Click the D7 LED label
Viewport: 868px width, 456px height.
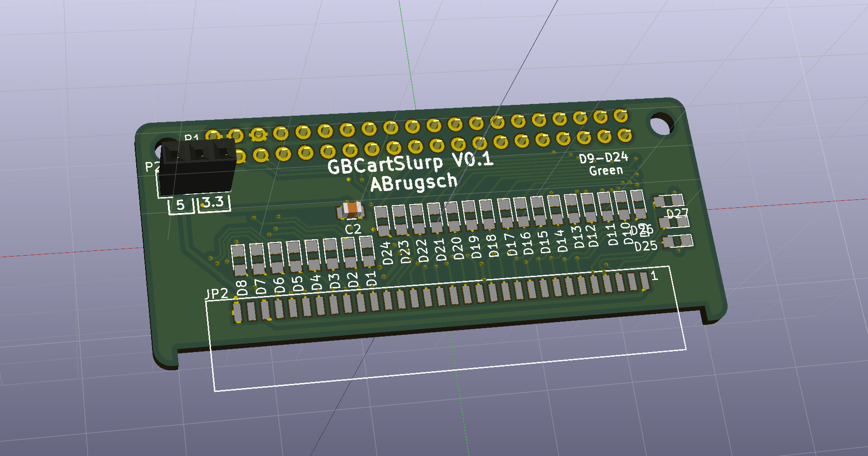(x=261, y=287)
